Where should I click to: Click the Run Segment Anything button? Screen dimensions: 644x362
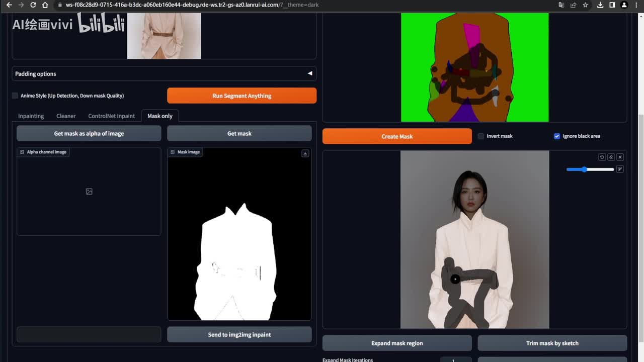coord(242,96)
